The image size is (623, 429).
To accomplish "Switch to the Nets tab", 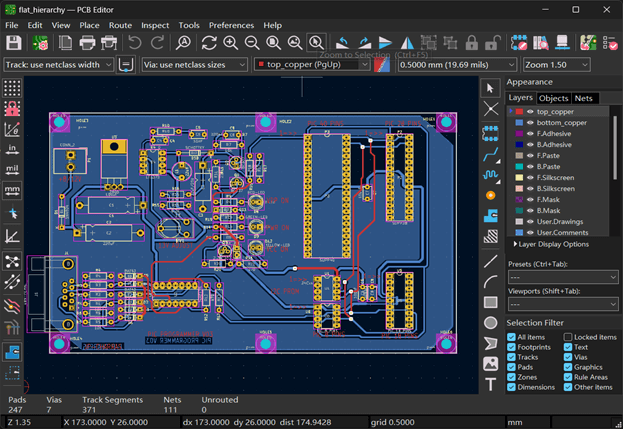I will pos(583,98).
